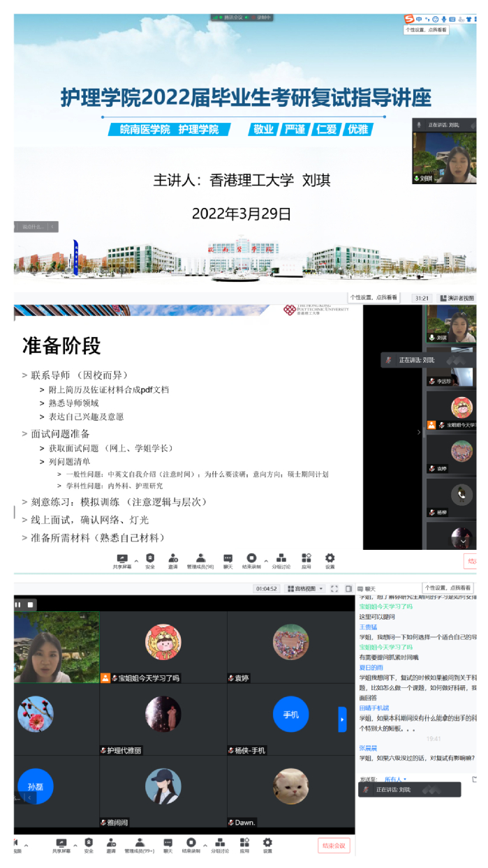The image size is (488, 868).
Task: Click 个性设置,点我看看 tip under Sogou toolbar
Action: (426, 30)
